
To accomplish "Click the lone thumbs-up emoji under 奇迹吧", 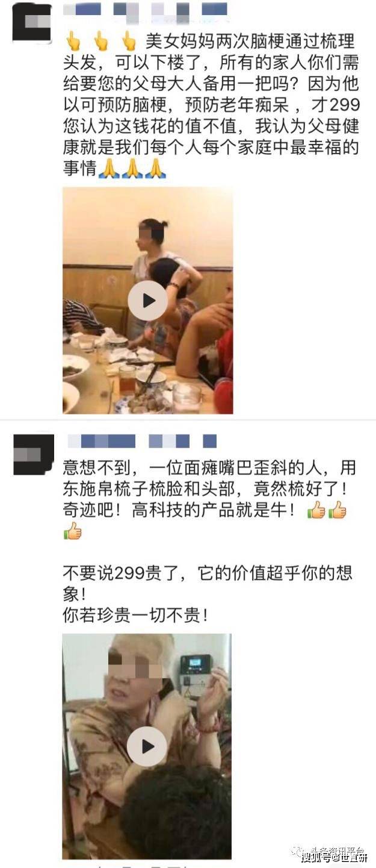I will coord(72,532).
